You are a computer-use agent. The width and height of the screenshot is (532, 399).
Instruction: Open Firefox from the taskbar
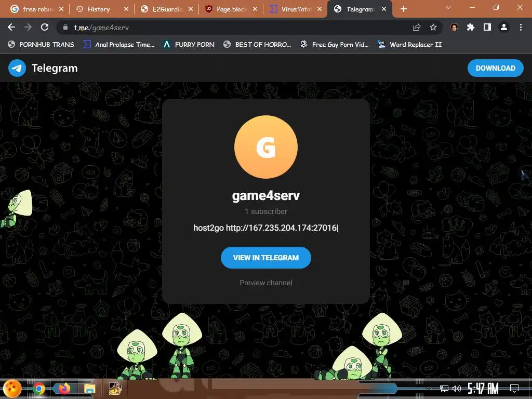[x=64, y=389]
